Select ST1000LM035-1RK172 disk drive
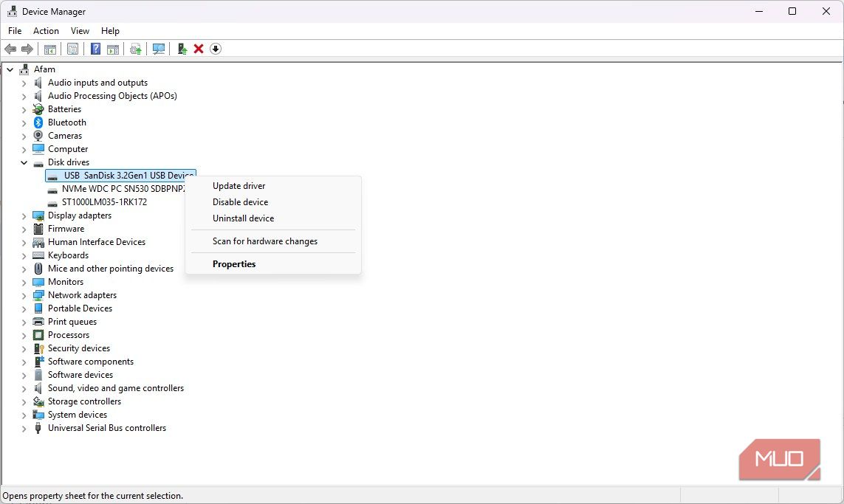Viewport: 844px width, 504px height. pyautogui.click(x=104, y=202)
